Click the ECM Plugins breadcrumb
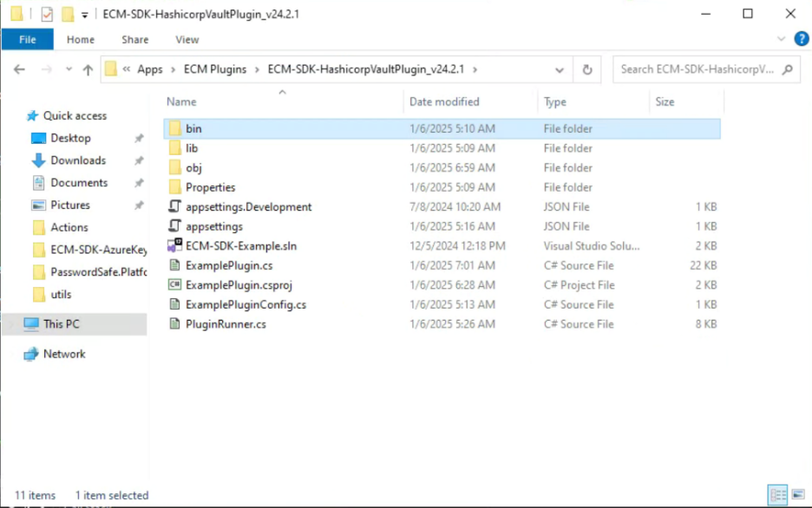This screenshot has height=508, width=812. point(215,69)
